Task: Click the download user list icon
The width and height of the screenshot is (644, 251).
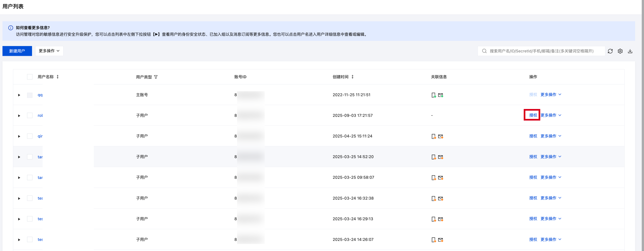Action: pyautogui.click(x=630, y=51)
